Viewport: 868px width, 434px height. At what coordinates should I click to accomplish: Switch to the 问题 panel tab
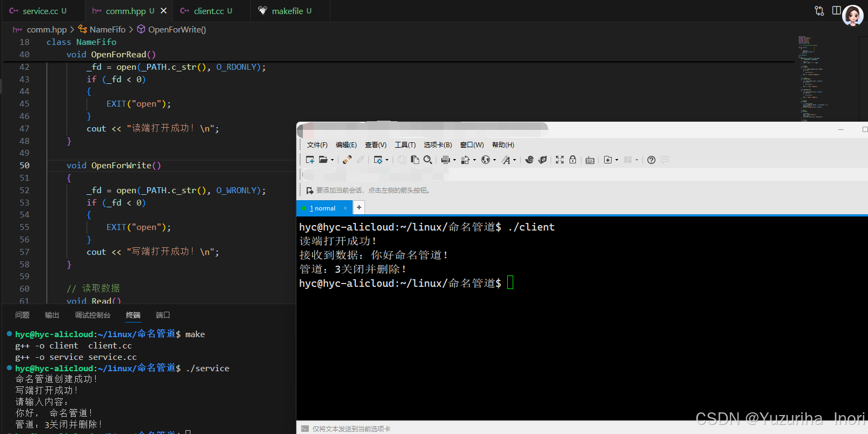click(x=22, y=315)
